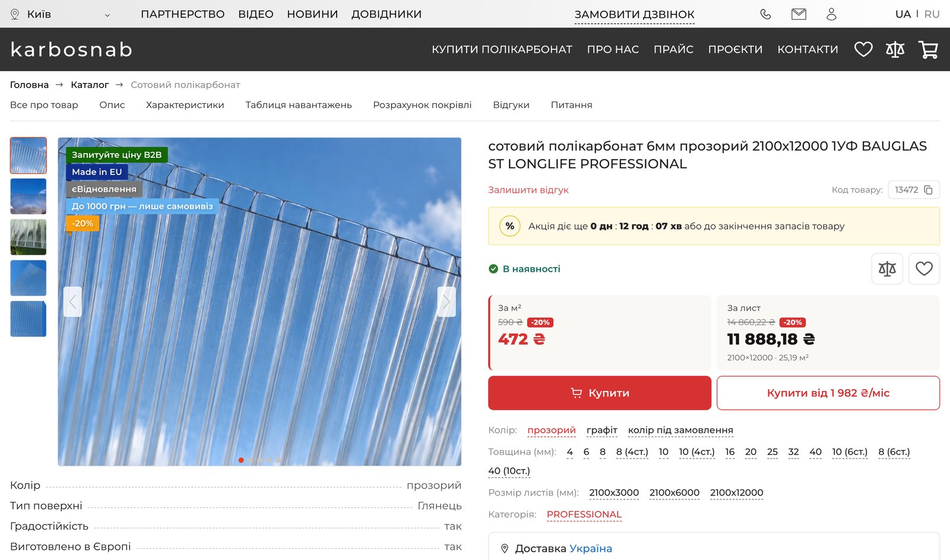
Task: Click Залишити відгук link
Action: click(x=528, y=190)
